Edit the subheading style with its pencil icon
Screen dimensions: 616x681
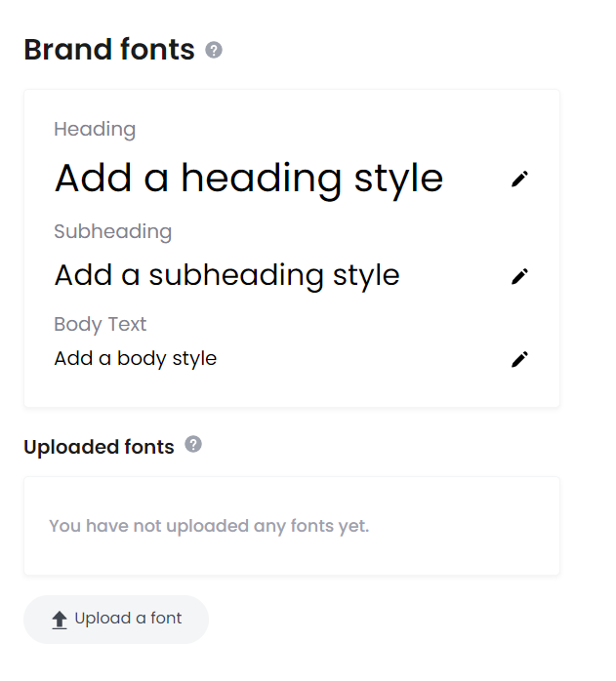[x=519, y=276]
